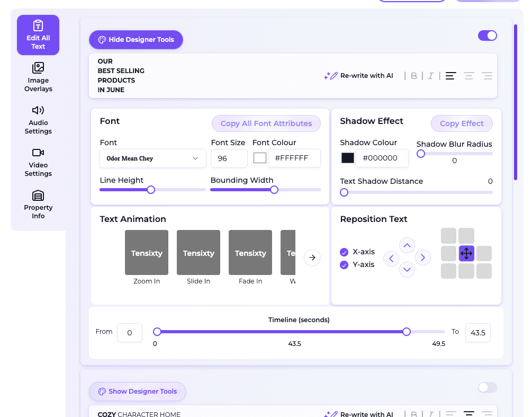Click the purple vertical scrollbar

[516, 102]
